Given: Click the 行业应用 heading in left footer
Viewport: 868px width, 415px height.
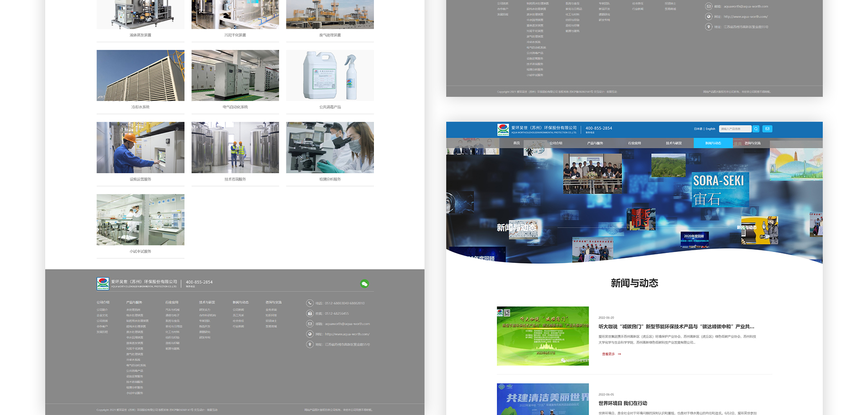Looking at the screenshot, I should click(172, 302).
